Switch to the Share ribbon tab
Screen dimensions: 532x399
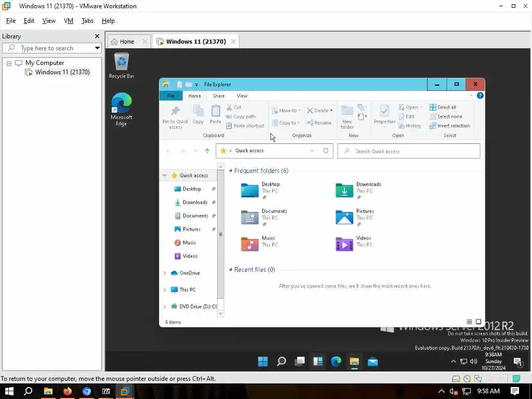click(x=219, y=96)
